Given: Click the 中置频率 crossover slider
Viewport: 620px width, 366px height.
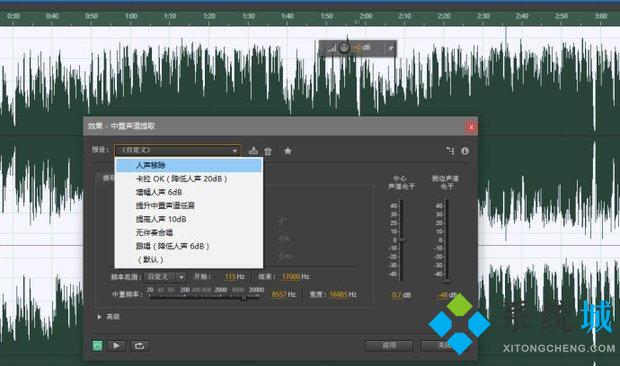Looking at the screenshot, I should coord(244,298).
